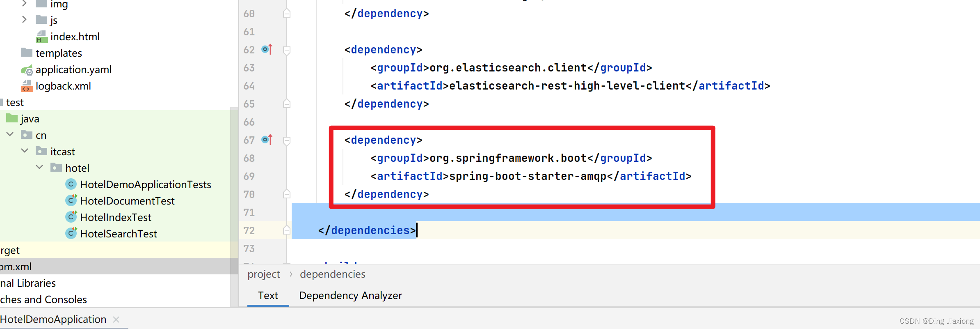Click fold end marker at line 65
The image size is (980, 329).
(287, 104)
